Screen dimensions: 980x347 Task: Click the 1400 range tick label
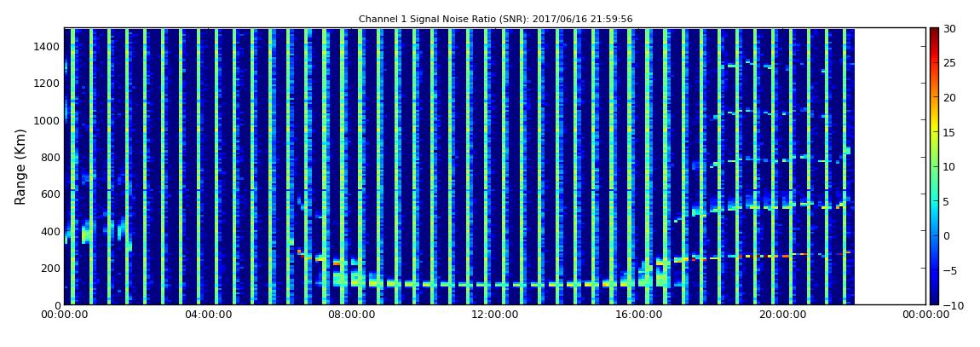click(47, 47)
